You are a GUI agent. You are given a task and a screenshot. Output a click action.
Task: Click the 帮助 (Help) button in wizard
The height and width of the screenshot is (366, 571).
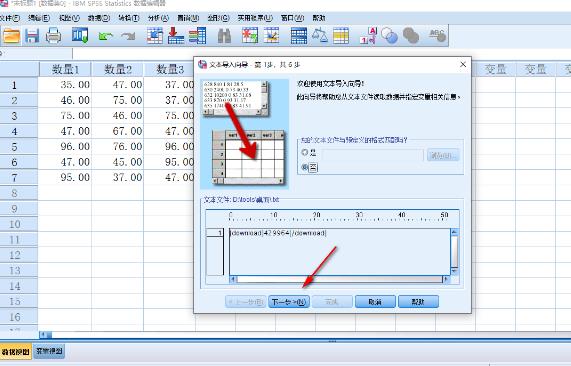[418, 302]
